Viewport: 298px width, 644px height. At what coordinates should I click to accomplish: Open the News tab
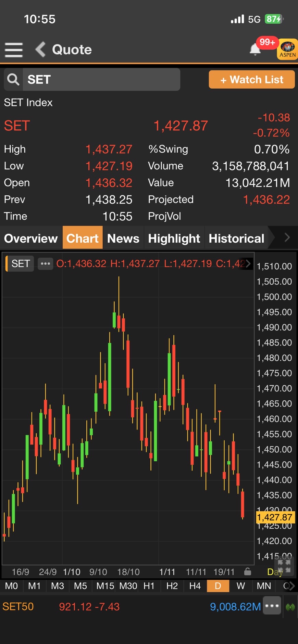(123, 238)
